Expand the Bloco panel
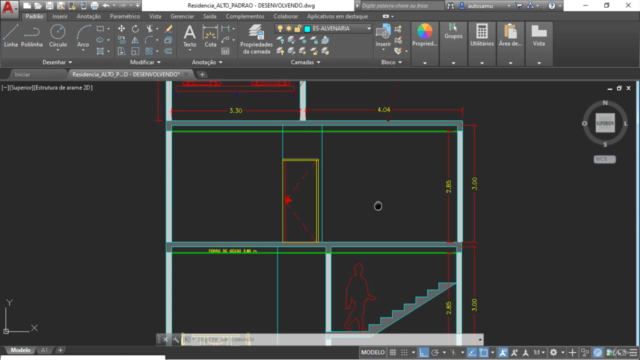Screen dimensions: 640x360 (391, 62)
